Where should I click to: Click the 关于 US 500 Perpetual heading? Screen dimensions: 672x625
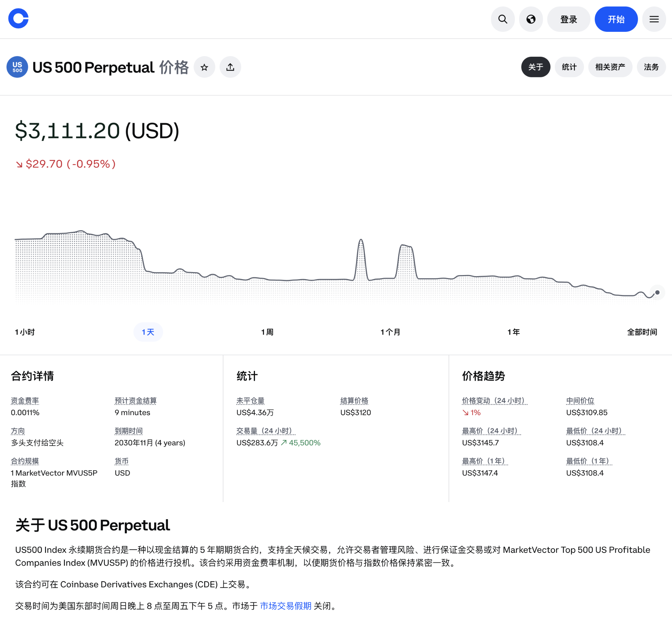(92, 525)
